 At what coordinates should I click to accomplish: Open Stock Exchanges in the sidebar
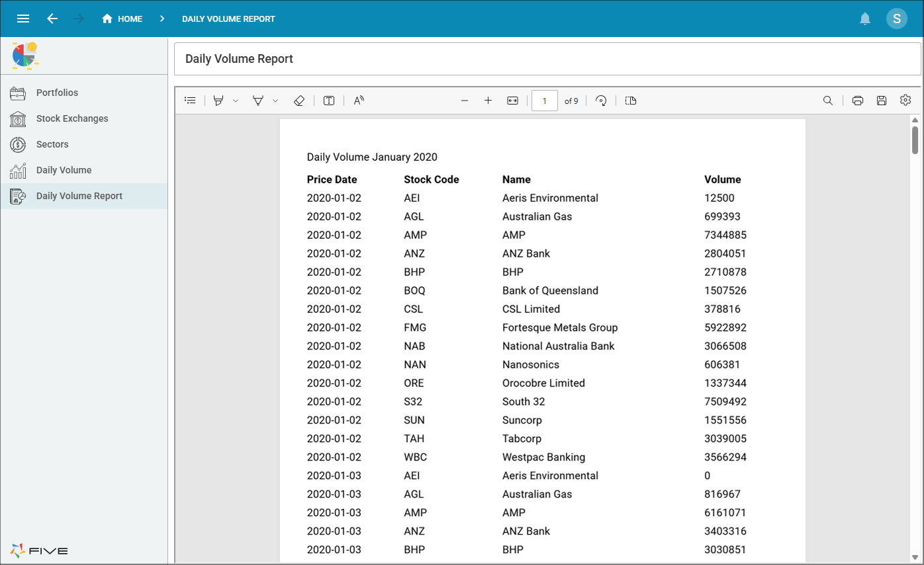click(84, 118)
